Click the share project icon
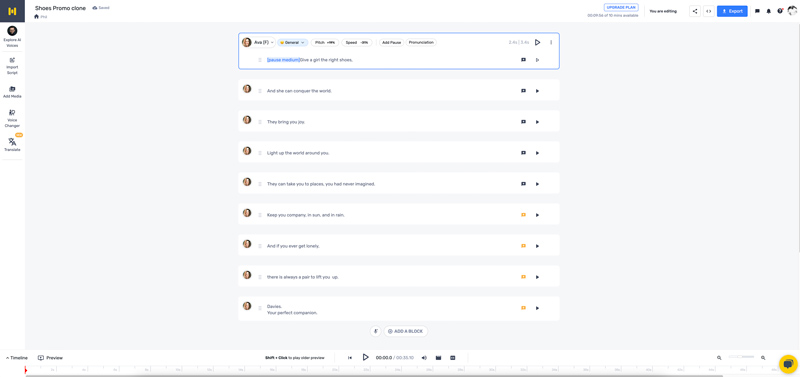This screenshot has height=377, width=800. point(695,11)
